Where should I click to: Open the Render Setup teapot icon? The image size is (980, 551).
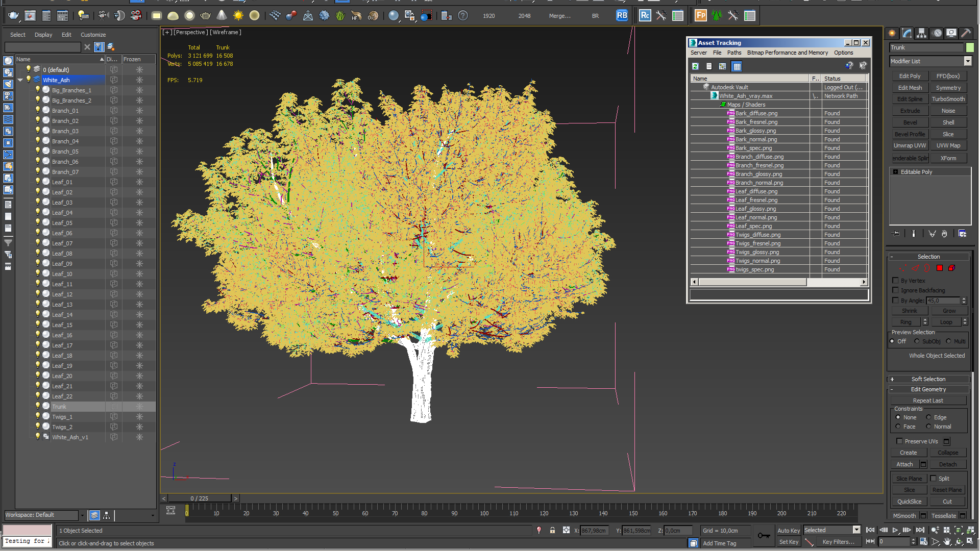[14, 16]
